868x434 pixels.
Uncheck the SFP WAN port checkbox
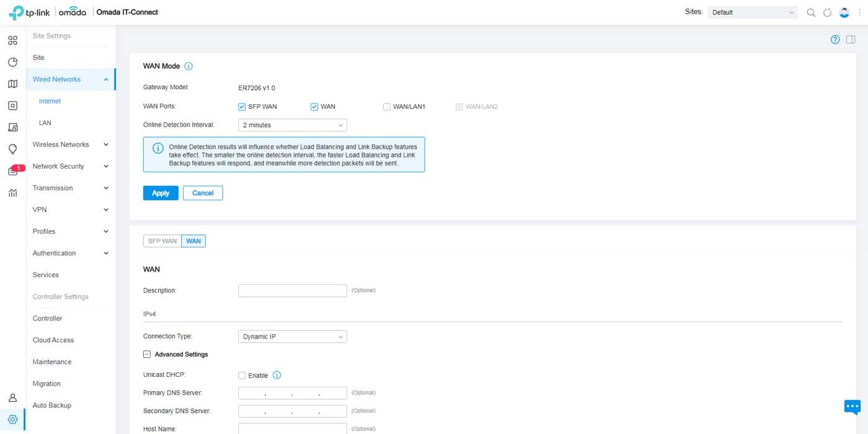(242, 107)
